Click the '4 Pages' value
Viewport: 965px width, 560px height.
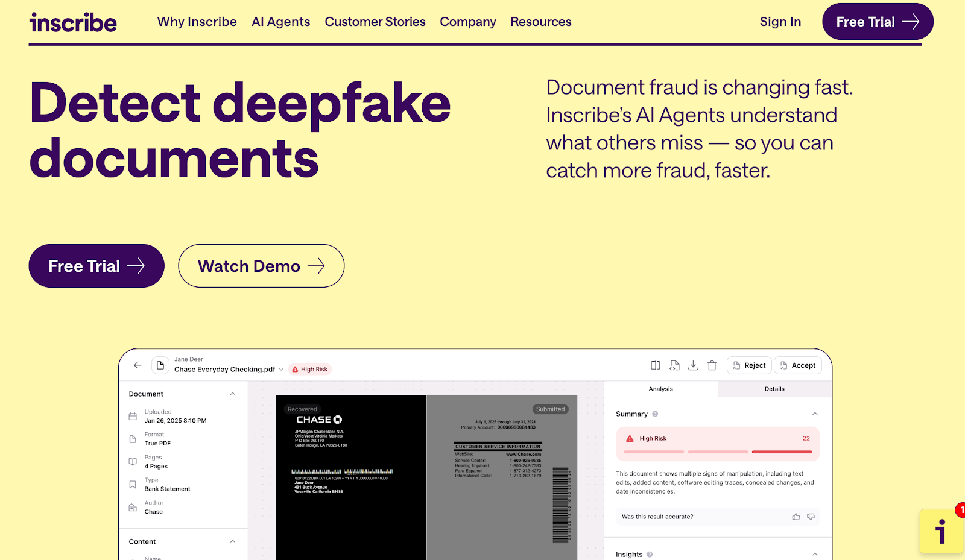click(x=156, y=467)
